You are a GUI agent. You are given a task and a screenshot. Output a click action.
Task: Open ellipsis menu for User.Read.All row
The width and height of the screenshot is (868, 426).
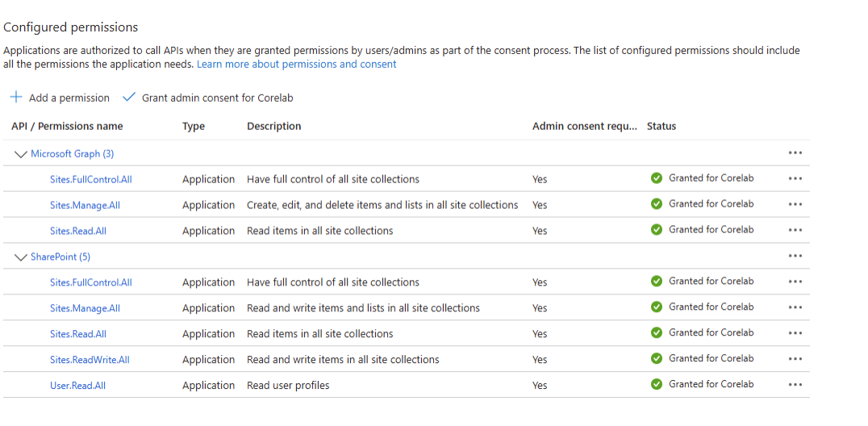click(x=795, y=385)
